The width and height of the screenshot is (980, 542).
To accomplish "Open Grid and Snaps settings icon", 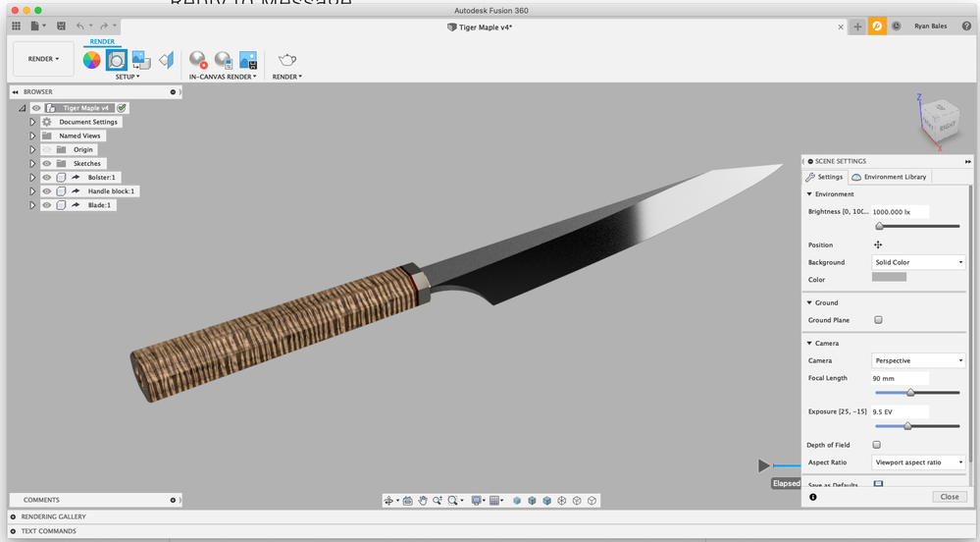I will coord(494,501).
